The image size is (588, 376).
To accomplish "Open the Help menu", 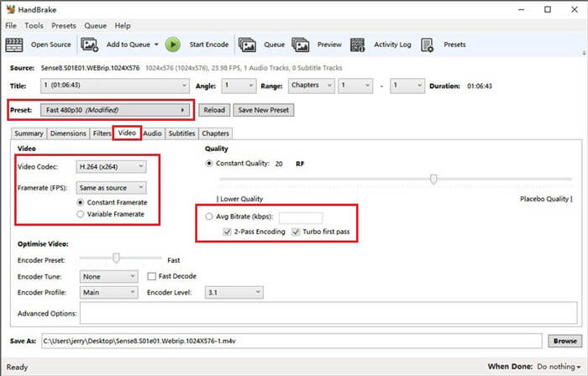I will coord(123,26).
